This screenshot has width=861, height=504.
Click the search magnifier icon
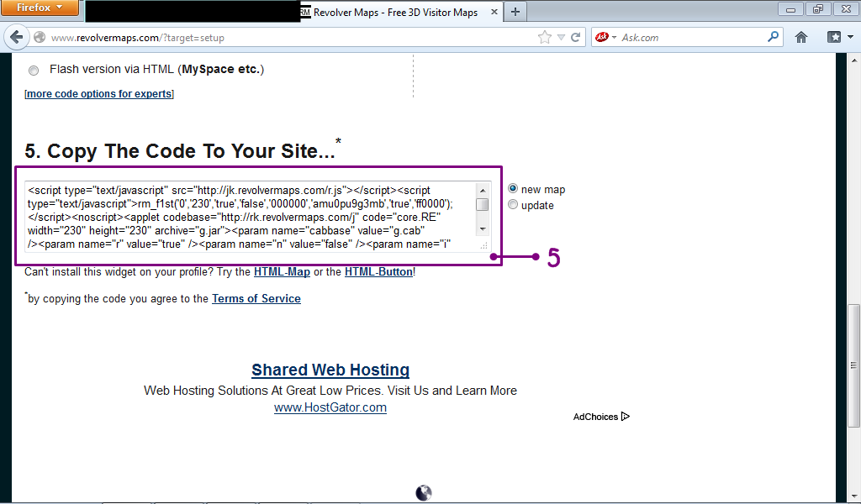(773, 37)
